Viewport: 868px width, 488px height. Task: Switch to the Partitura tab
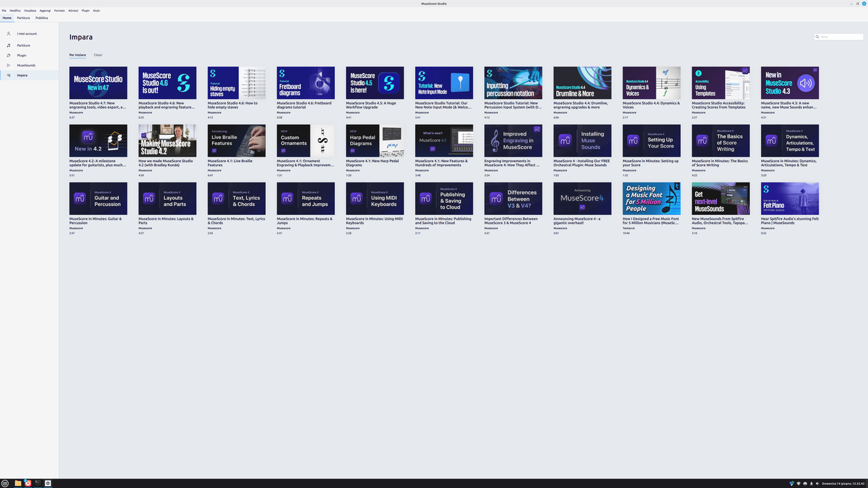24,18
